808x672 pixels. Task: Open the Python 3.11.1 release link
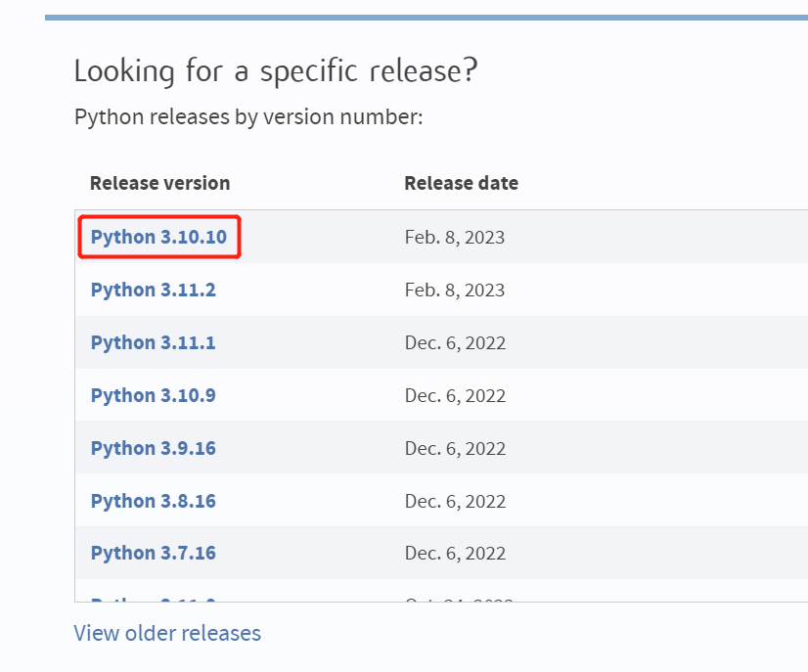coord(153,343)
